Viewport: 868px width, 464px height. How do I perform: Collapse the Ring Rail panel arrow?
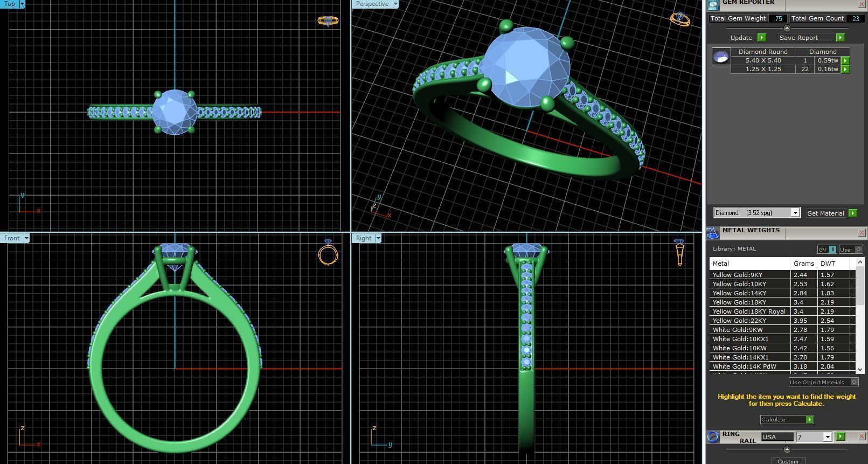tap(787, 449)
